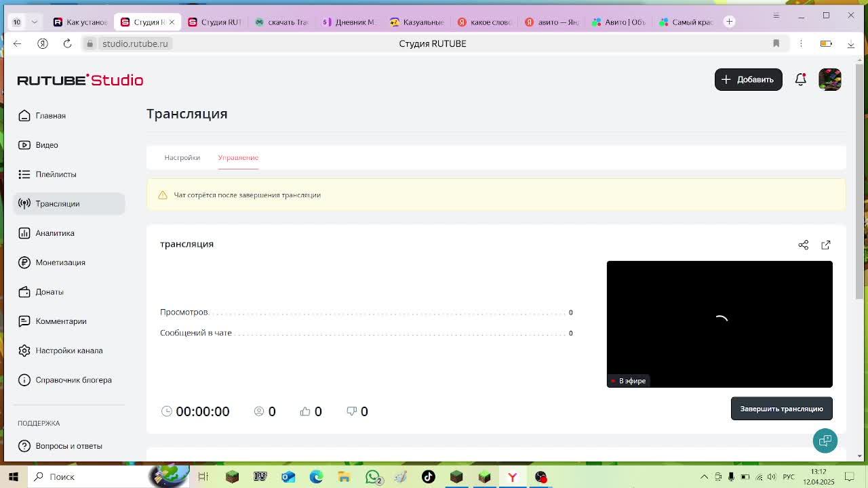Image resolution: width=868 pixels, height=488 pixels.
Task: Open Outlook from the taskbar
Action: 288,476
